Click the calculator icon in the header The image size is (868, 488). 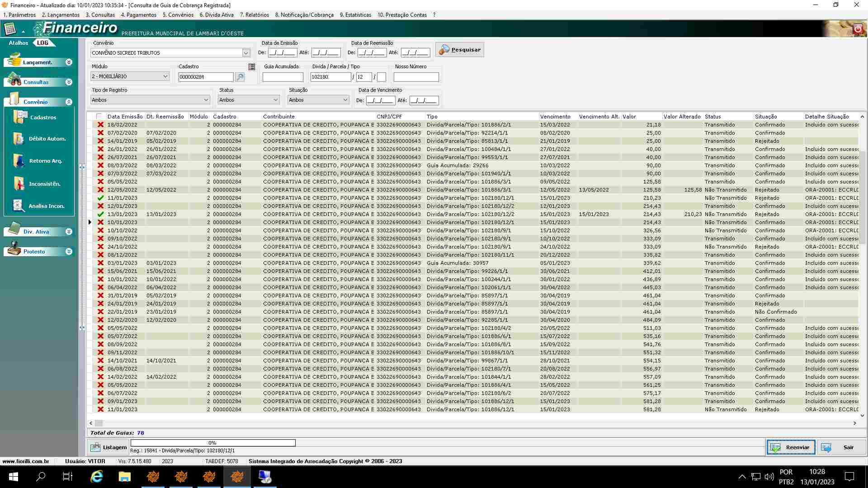pos(10,29)
